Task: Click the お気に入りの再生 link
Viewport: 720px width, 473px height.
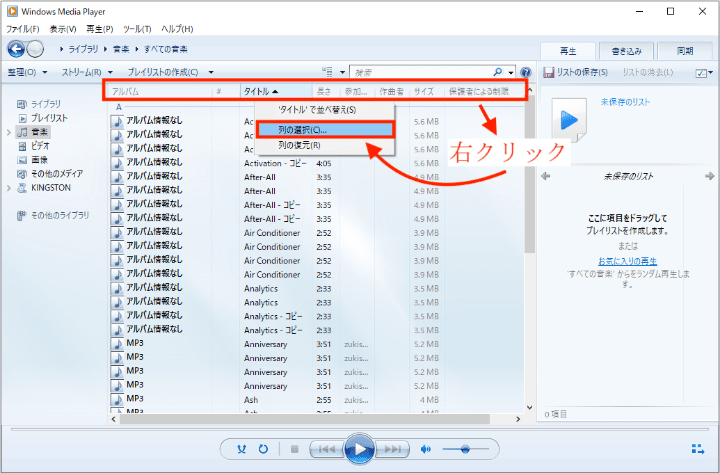Action: coord(627,261)
